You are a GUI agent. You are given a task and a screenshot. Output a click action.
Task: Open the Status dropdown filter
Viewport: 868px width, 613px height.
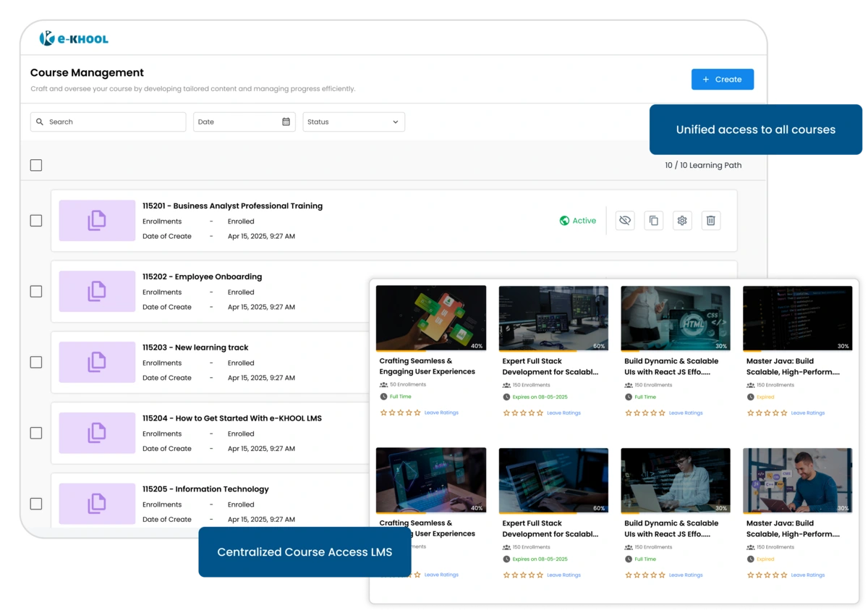353,122
